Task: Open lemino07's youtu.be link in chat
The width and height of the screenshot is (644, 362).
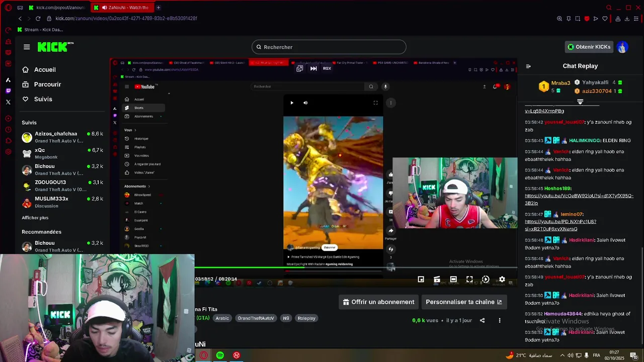Action: (x=560, y=225)
